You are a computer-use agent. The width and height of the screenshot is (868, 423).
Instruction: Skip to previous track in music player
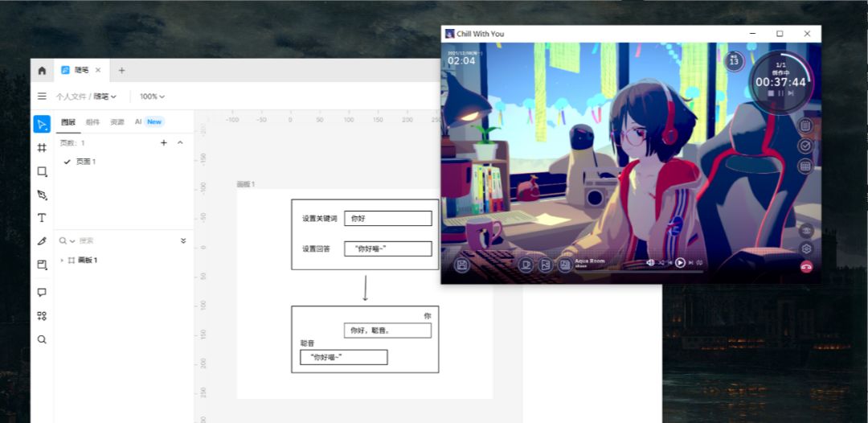[x=669, y=262]
